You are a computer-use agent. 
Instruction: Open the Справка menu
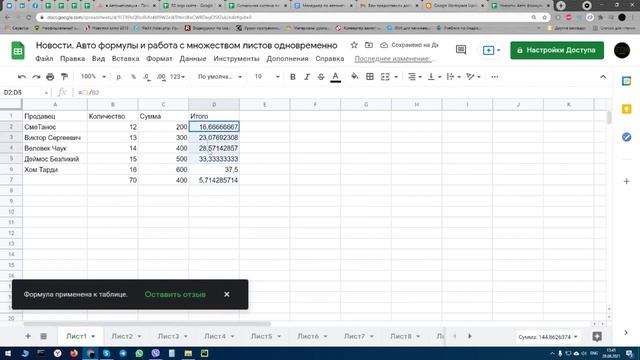329,59
